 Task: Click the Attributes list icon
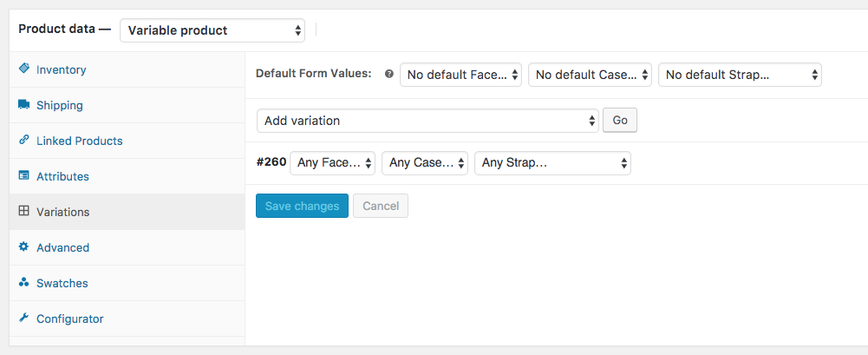pyautogui.click(x=24, y=176)
